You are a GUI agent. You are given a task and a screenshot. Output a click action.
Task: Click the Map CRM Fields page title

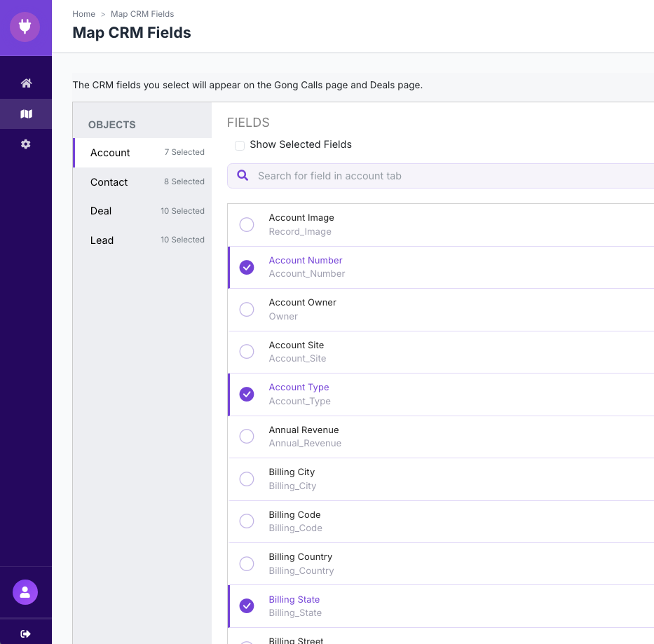click(131, 32)
